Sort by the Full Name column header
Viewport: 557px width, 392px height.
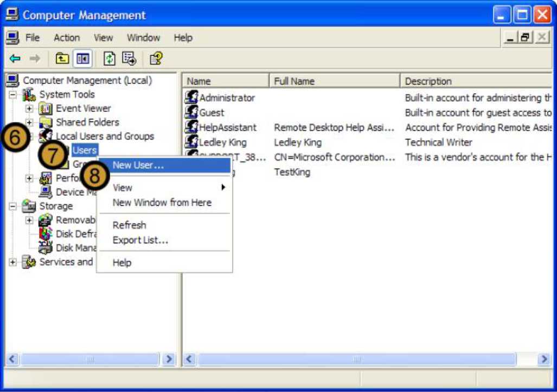pos(334,81)
